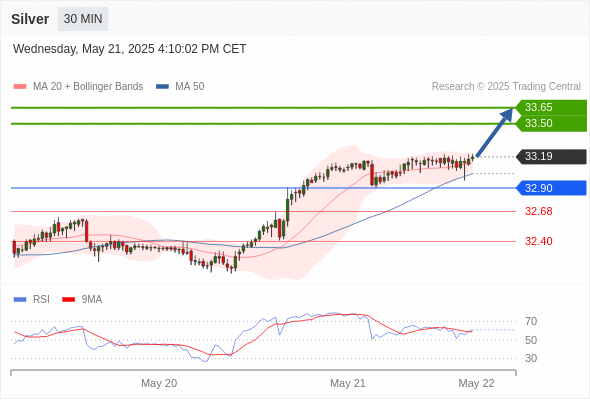Toggle the MA 20 + Bollinger Bands legend

[78, 87]
